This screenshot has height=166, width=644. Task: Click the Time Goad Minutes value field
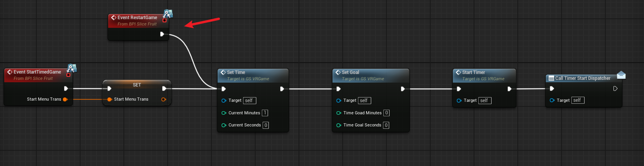(x=386, y=113)
